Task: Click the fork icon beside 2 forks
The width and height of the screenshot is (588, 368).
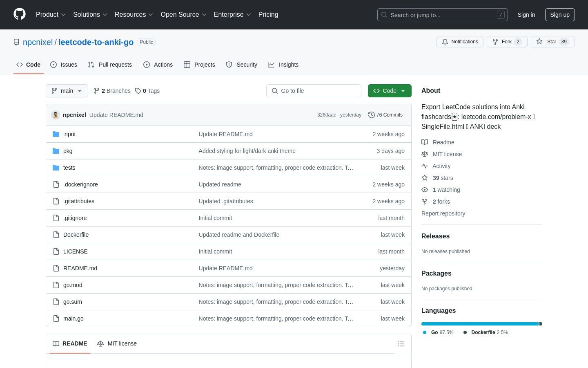Action: 425,202
